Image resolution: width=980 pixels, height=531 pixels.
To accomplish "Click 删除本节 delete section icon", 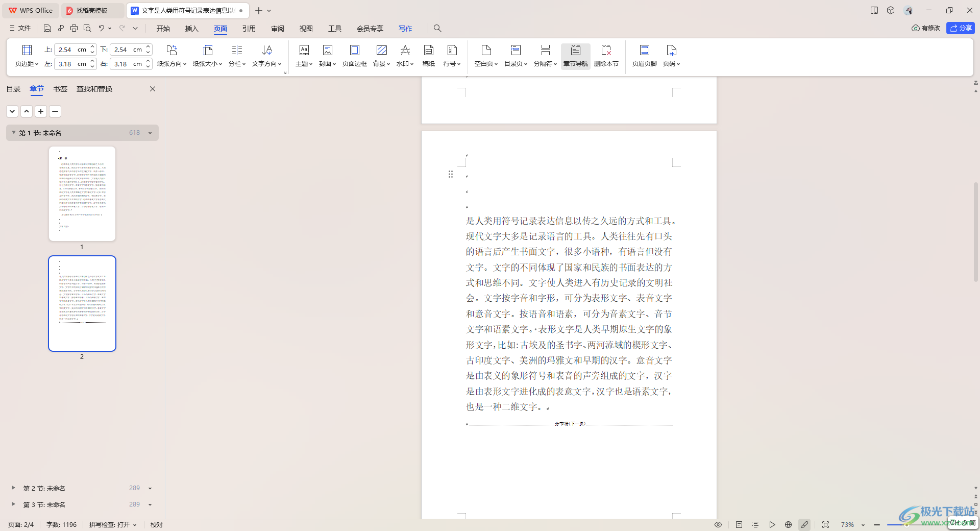I will 606,56.
